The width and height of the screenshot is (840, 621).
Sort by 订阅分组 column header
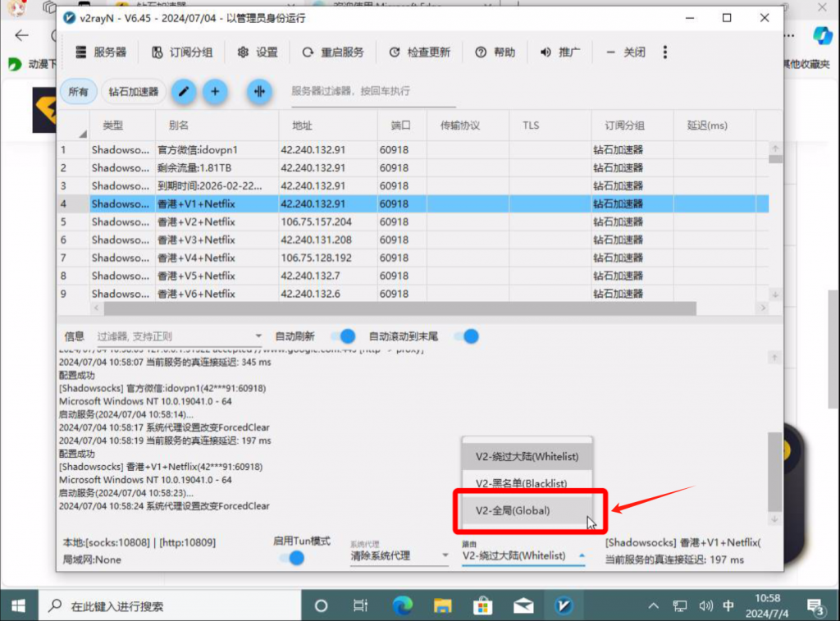[x=632, y=126]
